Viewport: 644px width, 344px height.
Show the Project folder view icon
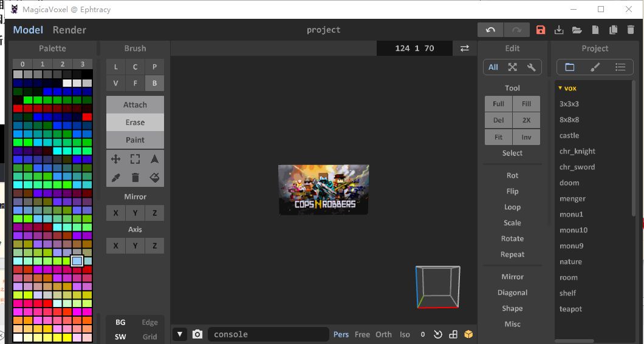570,67
